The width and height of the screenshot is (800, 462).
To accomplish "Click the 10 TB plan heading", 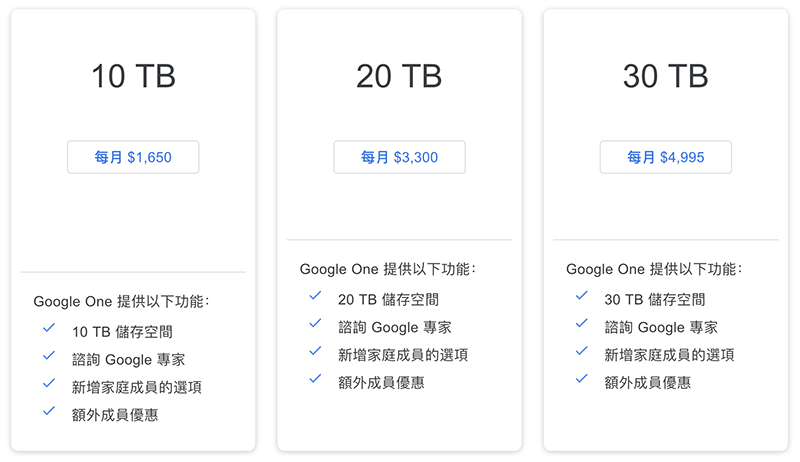I will coord(133,77).
